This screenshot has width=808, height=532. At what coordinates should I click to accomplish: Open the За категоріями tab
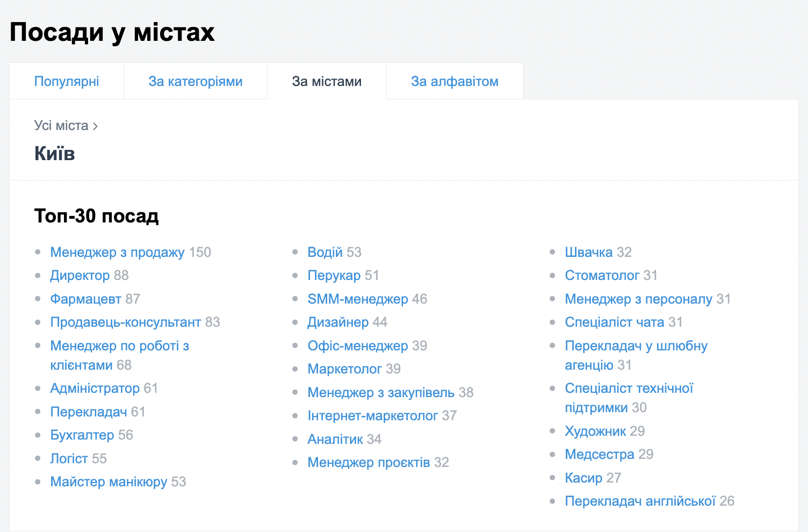(x=196, y=81)
